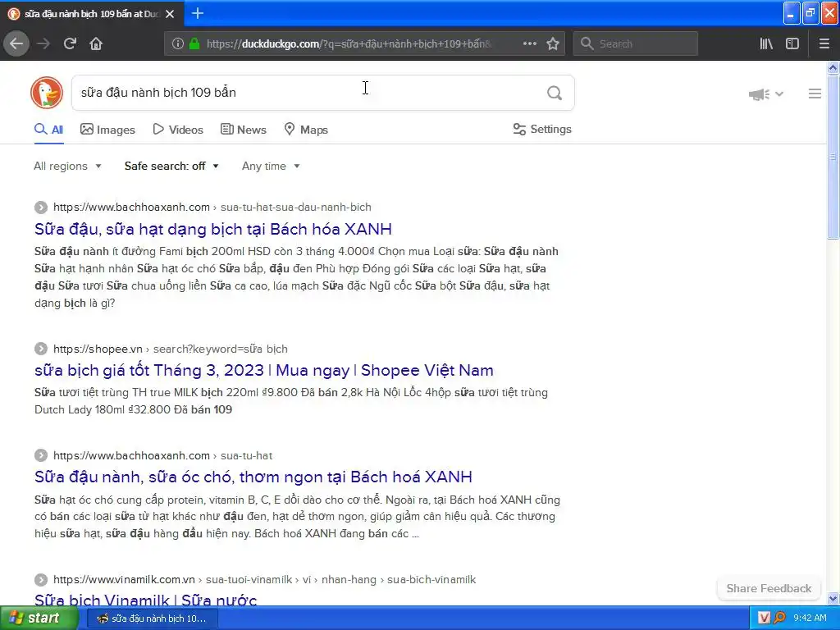Expand the Any time filter dropdown

click(271, 166)
